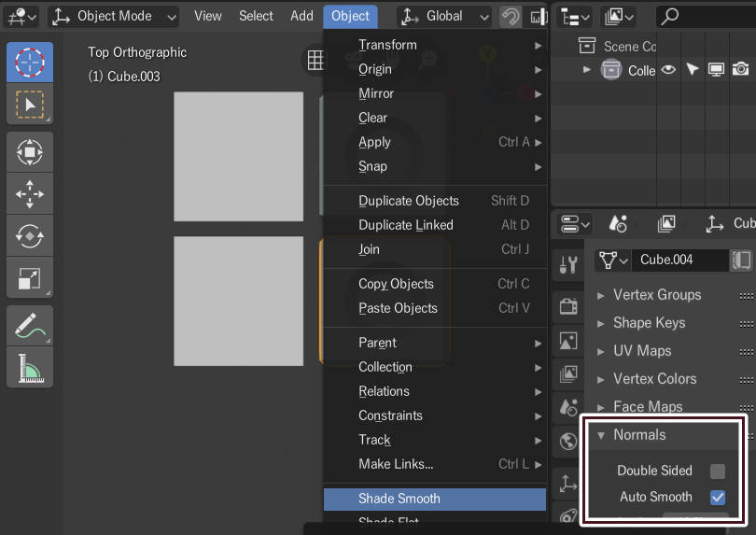
Task: Expand the Vertex Groups panel
Action: click(600, 295)
